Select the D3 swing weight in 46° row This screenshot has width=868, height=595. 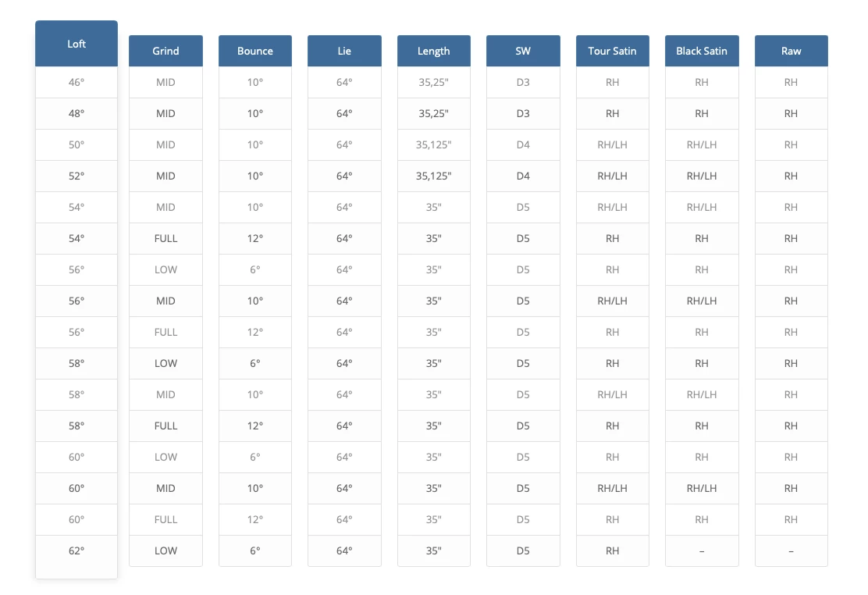(523, 82)
